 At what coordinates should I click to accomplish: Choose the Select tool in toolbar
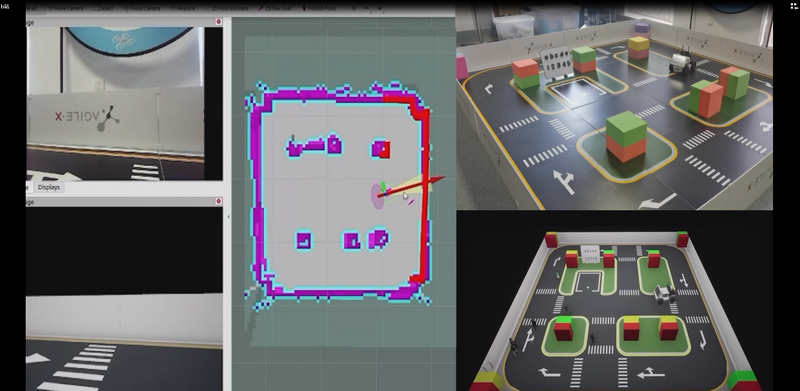pyautogui.click(x=104, y=9)
